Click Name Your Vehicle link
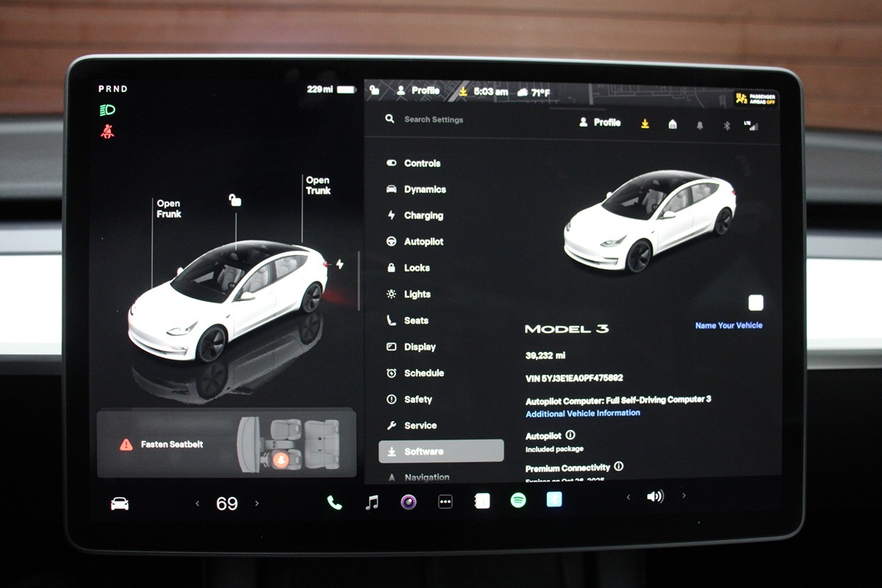 728,326
